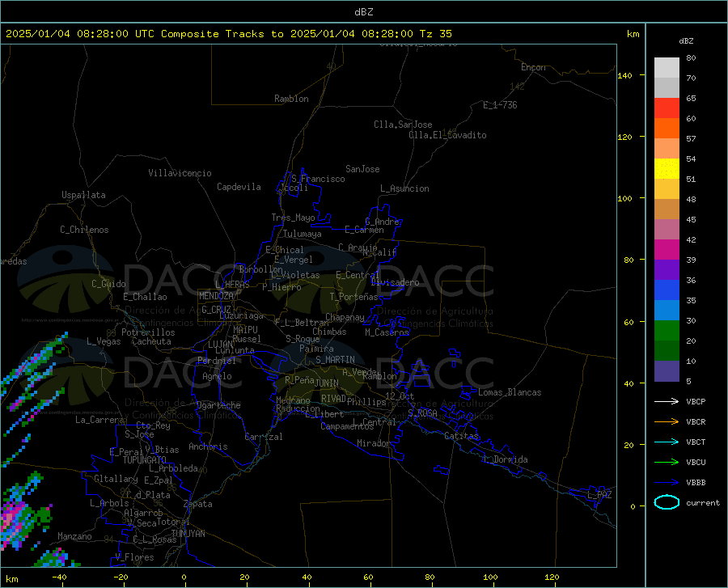Click the Anchoris map label

(x=208, y=446)
